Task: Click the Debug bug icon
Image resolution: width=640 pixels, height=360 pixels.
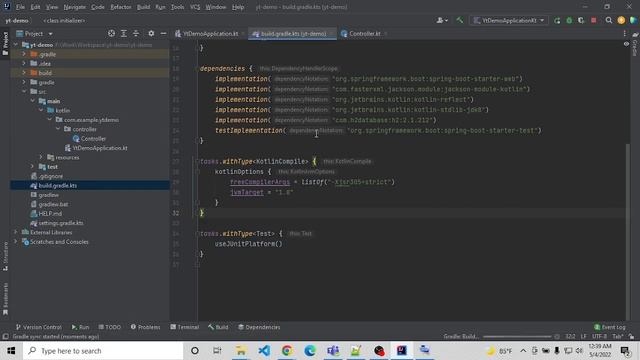Action: click(569, 20)
